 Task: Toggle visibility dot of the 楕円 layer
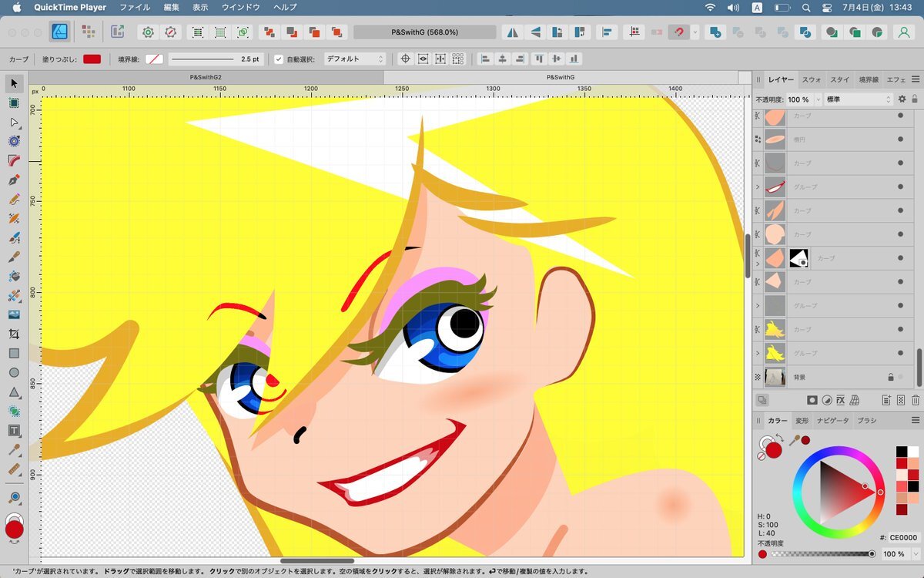point(900,139)
